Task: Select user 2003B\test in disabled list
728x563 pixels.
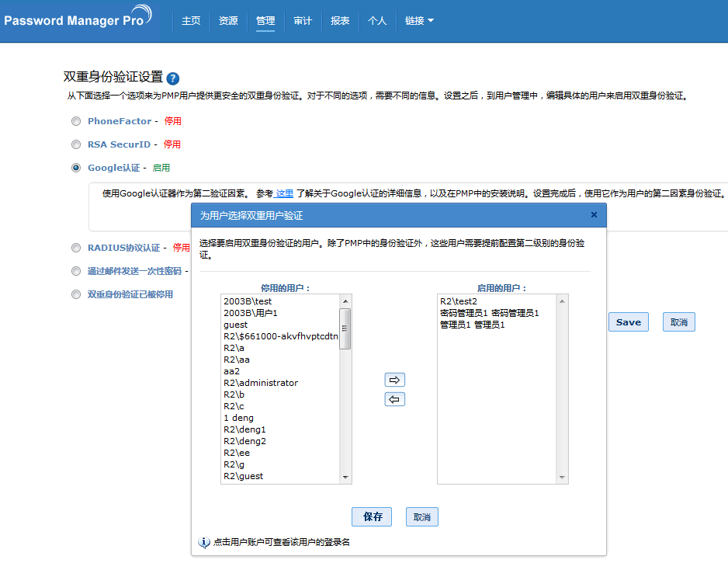Action: pos(280,301)
